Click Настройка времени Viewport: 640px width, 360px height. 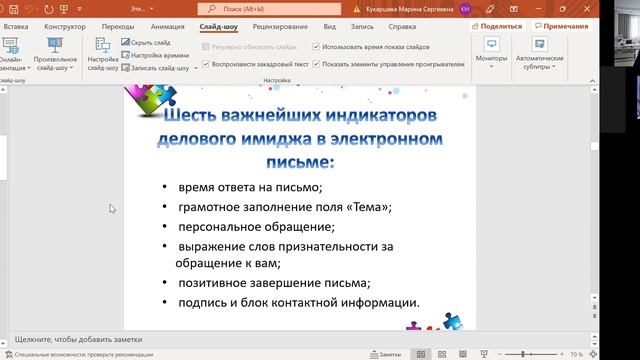(x=155, y=55)
